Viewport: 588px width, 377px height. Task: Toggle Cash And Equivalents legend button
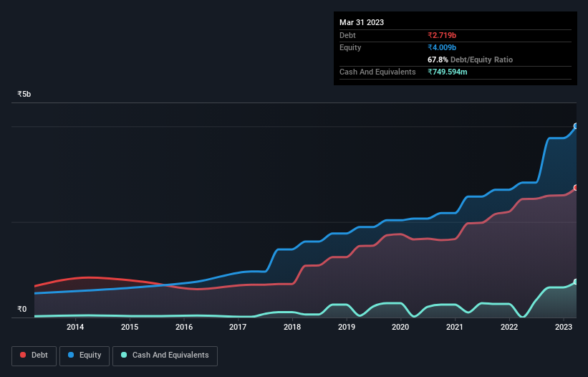click(165, 355)
